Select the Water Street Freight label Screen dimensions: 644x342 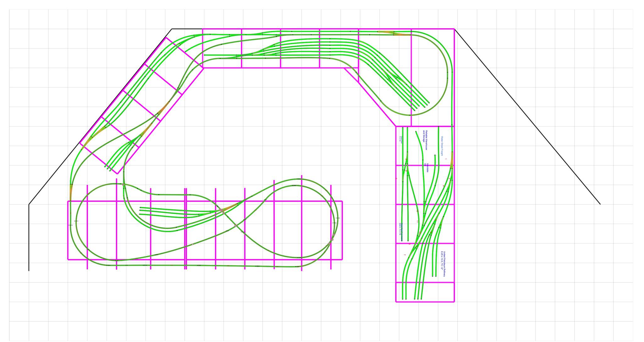tap(442, 146)
